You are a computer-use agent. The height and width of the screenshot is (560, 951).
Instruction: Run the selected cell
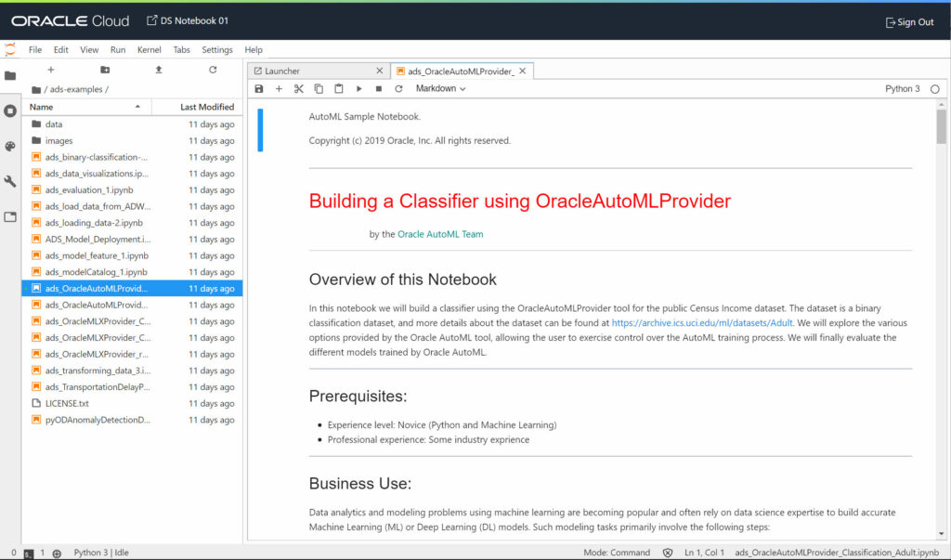[x=359, y=88]
